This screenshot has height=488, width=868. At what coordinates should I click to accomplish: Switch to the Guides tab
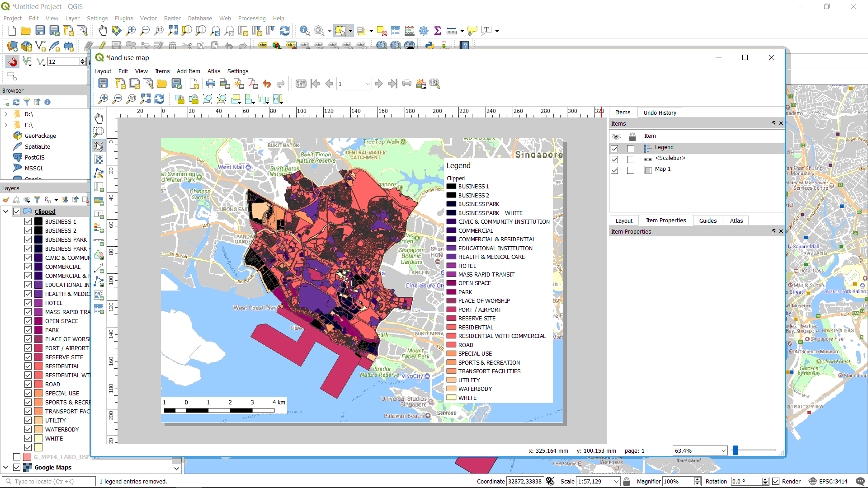tap(708, 221)
